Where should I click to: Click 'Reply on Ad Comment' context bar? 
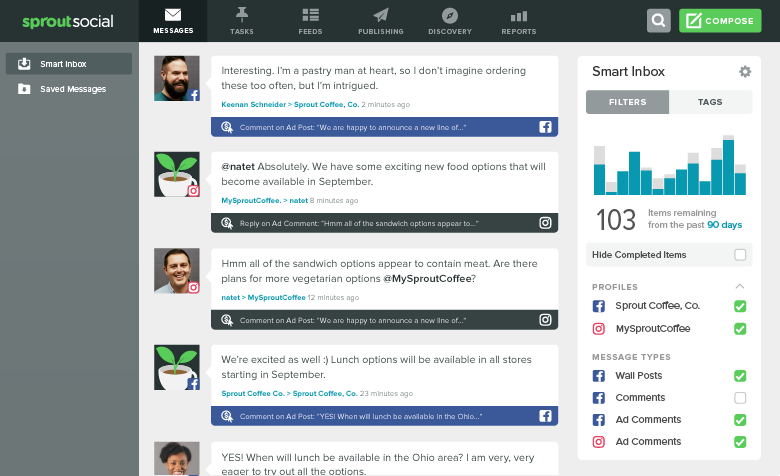384,223
